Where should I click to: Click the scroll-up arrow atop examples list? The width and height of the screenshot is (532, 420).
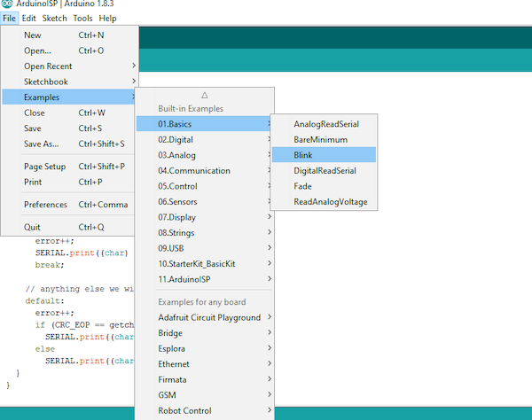click(205, 95)
